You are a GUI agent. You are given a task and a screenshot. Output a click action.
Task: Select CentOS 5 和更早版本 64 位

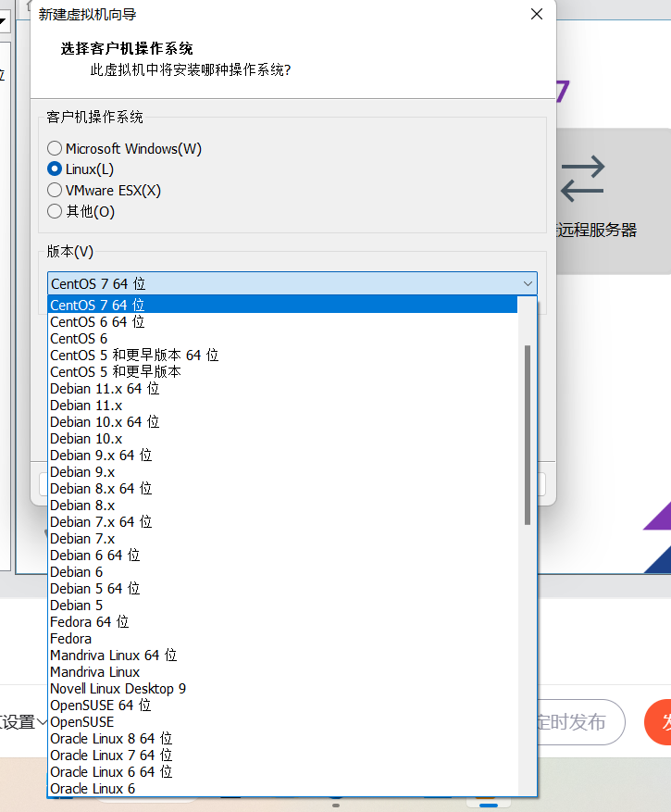point(282,355)
